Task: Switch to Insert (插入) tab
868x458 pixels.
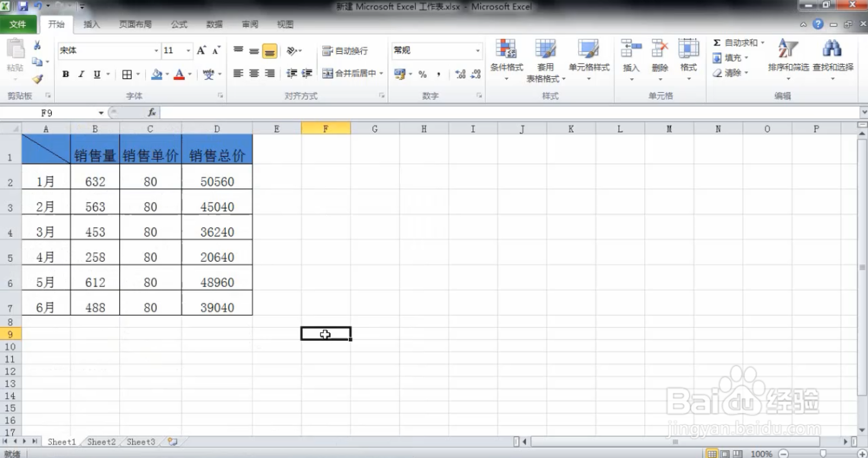Action: pos(91,24)
